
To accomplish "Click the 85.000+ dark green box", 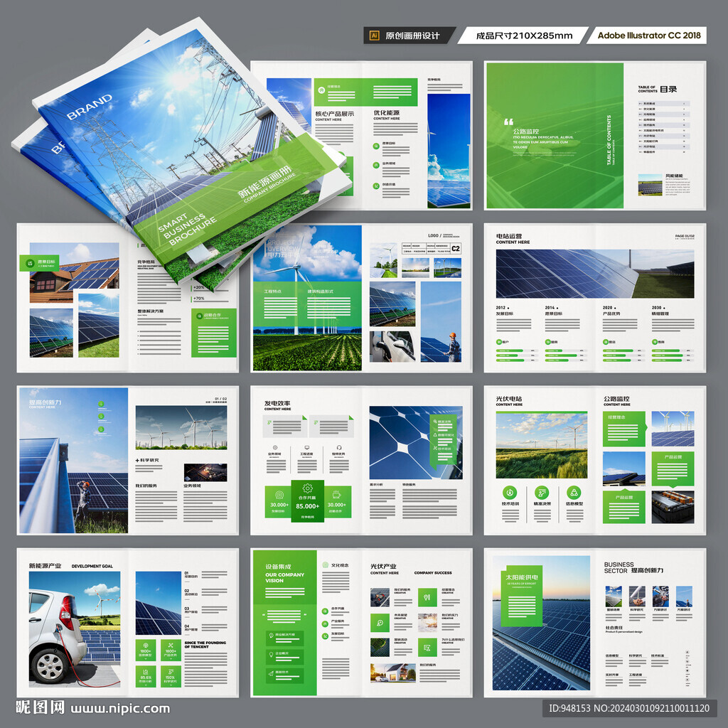I will pyautogui.click(x=307, y=501).
